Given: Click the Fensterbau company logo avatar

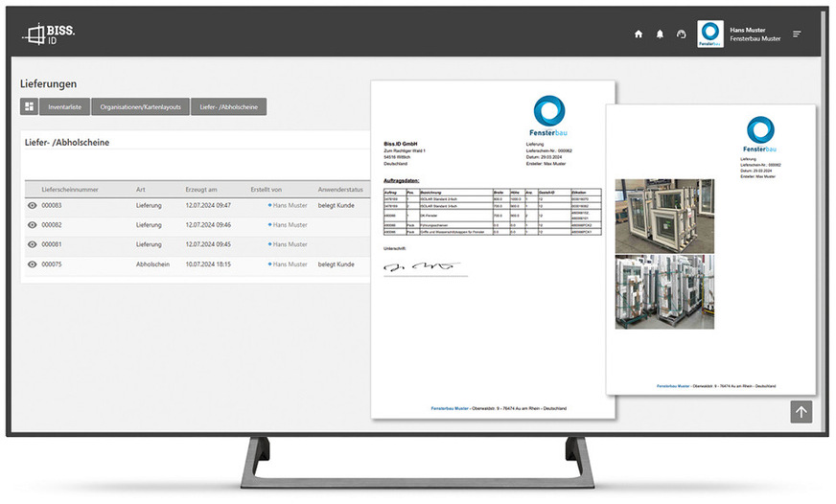Looking at the screenshot, I should 709,34.
